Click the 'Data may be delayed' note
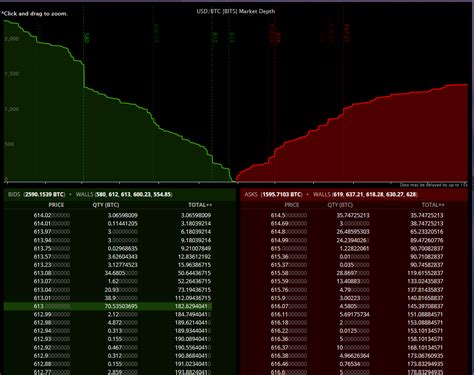Screen dimensions: 474x375 pos(433,185)
